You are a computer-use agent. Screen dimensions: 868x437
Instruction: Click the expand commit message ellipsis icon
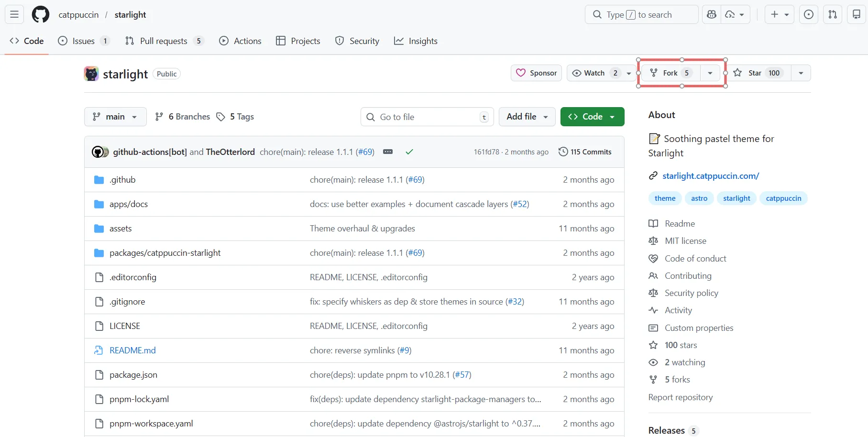click(388, 152)
